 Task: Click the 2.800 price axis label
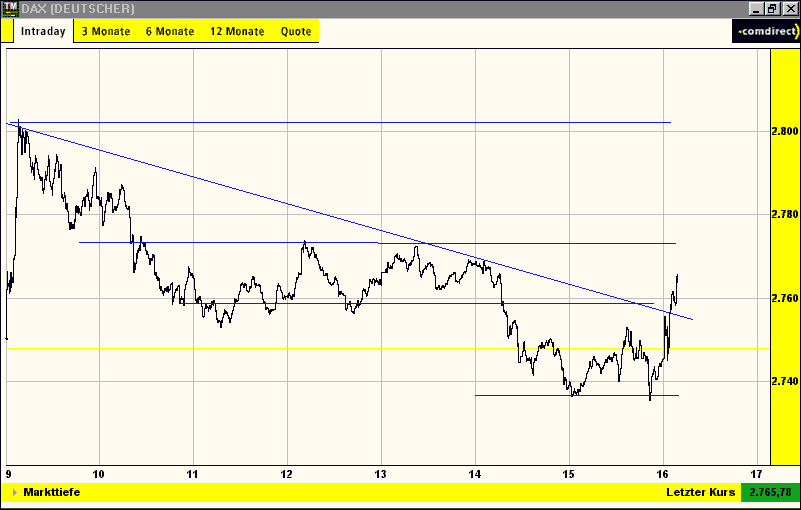[x=785, y=131]
